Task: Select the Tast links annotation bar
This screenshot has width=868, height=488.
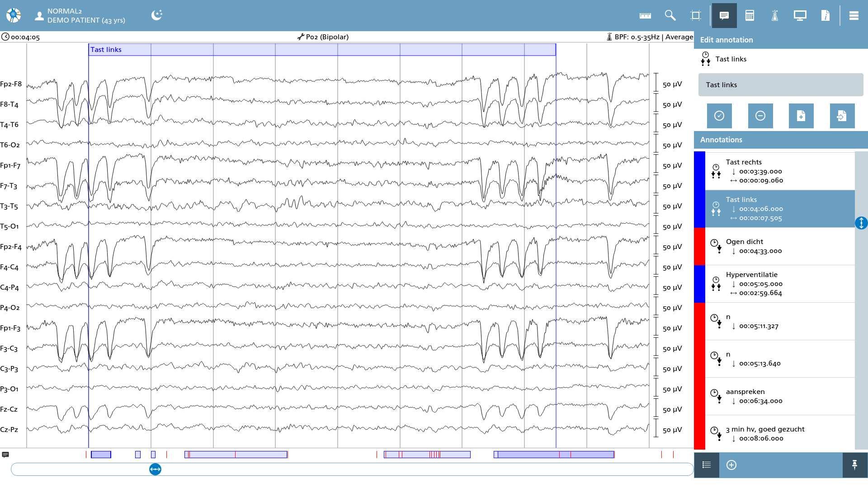Action: point(322,50)
